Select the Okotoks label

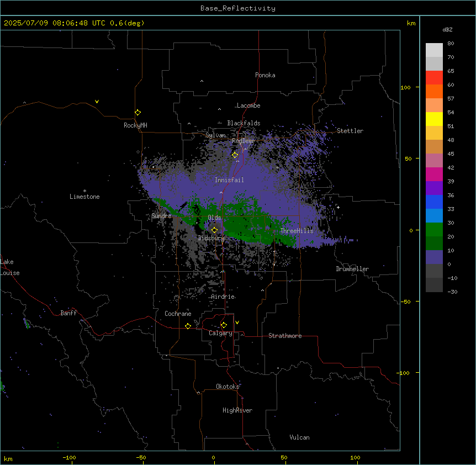click(x=228, y=387)
